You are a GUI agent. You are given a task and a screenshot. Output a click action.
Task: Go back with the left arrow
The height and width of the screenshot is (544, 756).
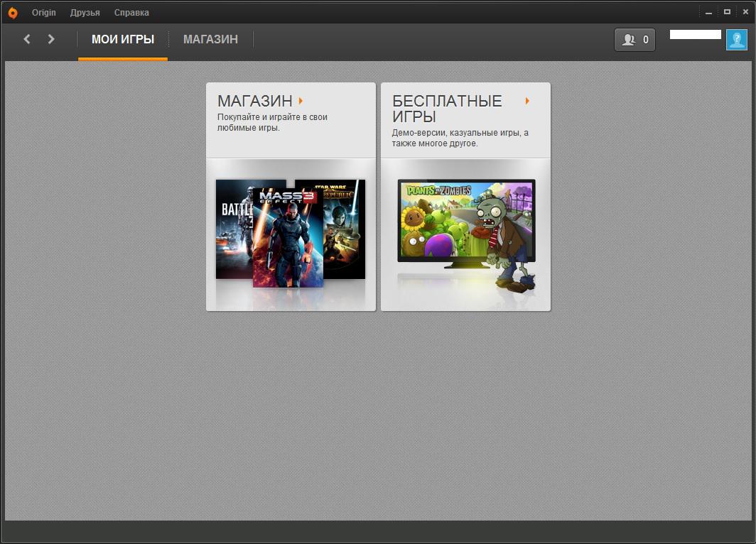27,39
